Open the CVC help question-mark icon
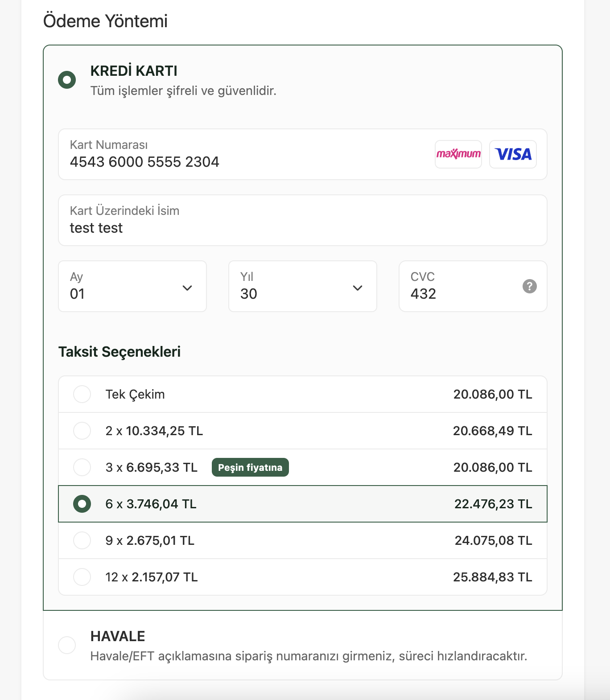610x700 pixels. [529, 286]
